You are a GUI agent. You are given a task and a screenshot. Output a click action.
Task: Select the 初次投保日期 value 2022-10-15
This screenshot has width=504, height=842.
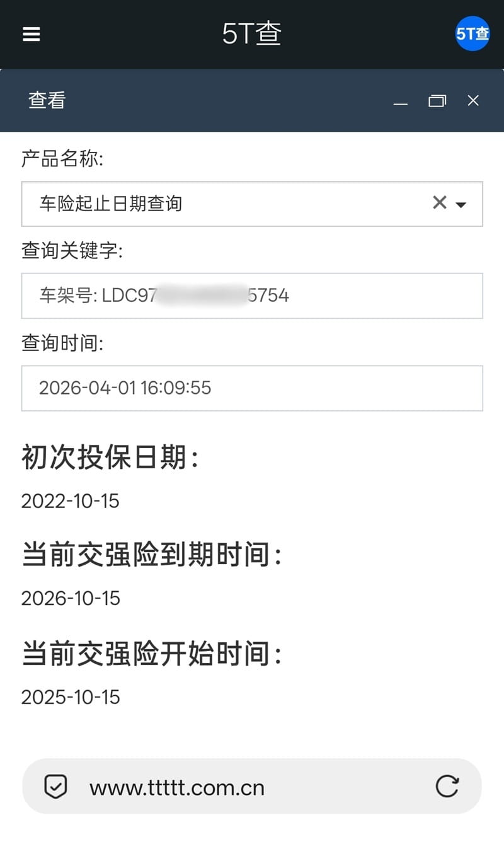click(71, 501)
